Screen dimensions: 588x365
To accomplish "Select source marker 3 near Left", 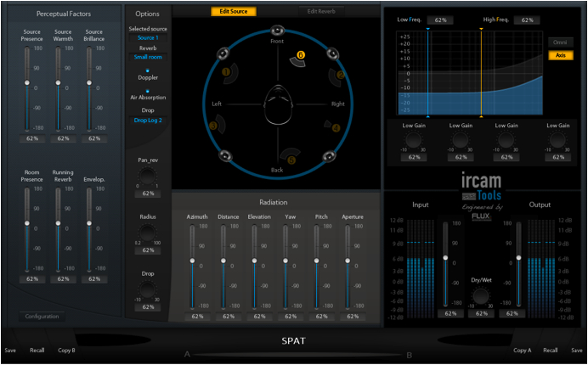I will pos(214,126).
